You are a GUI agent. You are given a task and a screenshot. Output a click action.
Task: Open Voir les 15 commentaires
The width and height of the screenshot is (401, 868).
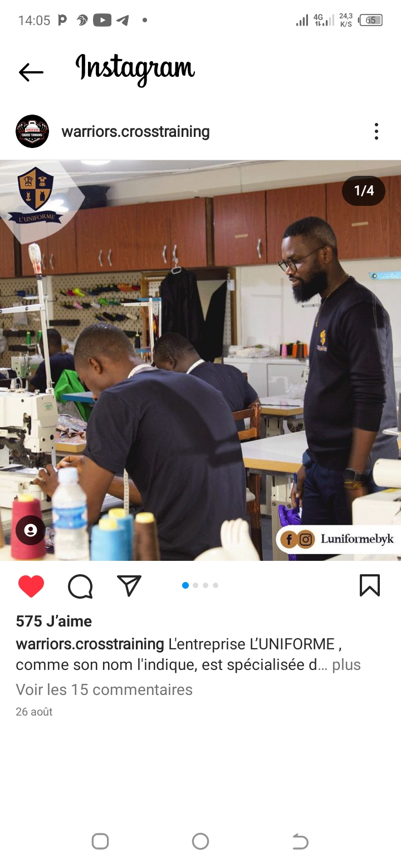pyautogui.click(x=104, y=689)
